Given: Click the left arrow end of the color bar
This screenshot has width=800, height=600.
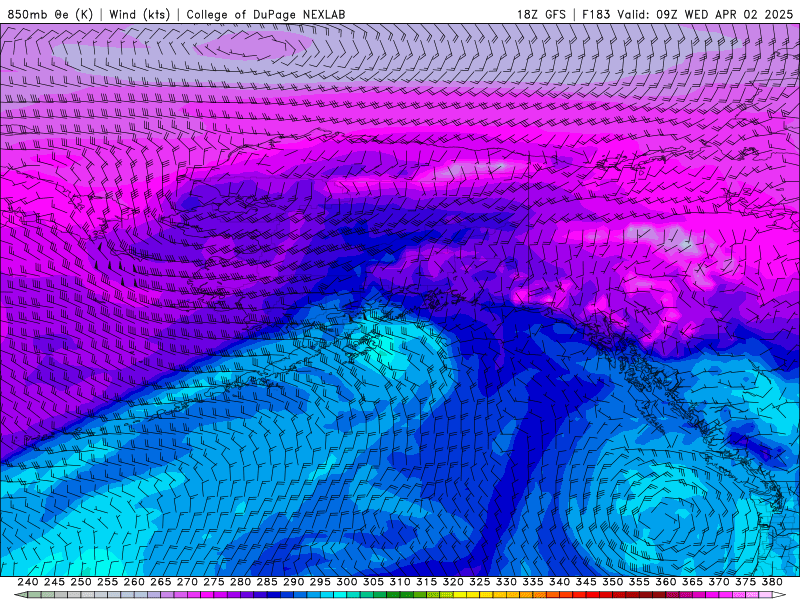Looking at the screenshot, I should [x=20, y=595].
